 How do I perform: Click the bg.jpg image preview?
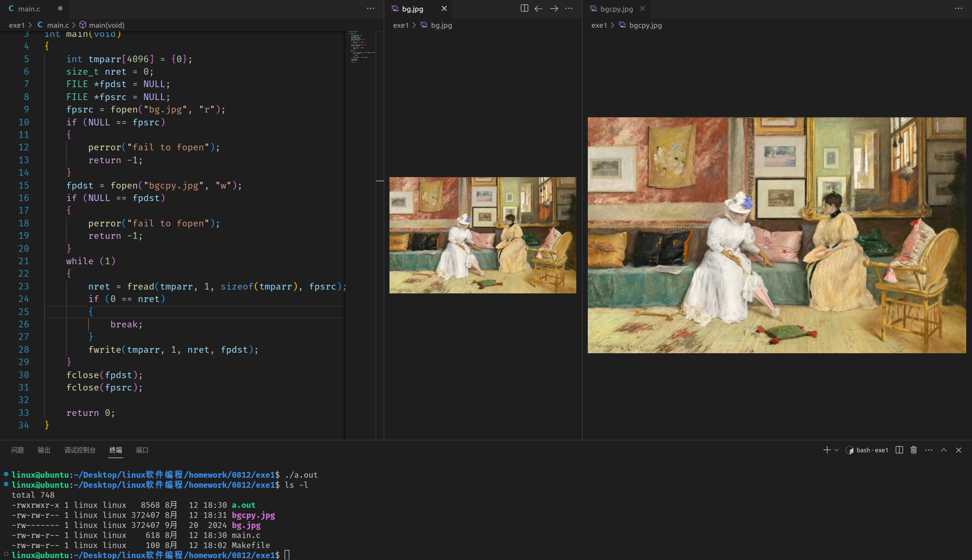click(482, 235)
